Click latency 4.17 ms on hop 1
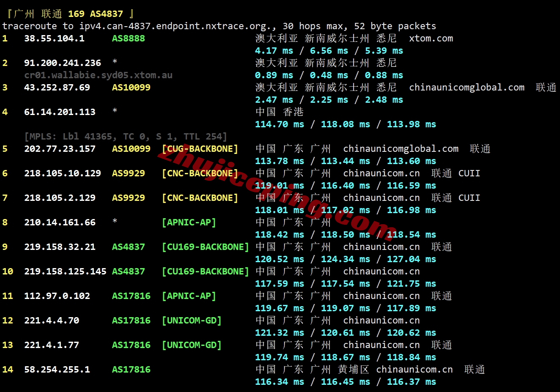 [274, 51]
